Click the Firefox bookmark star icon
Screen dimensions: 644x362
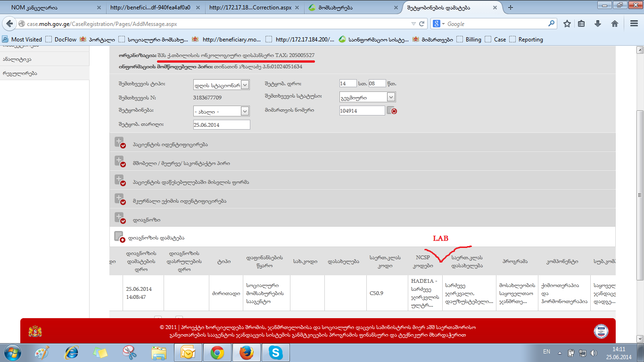[567, 24]
